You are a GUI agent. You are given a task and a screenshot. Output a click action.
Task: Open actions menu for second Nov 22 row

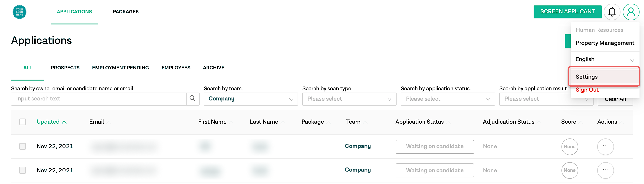(605, 170)
